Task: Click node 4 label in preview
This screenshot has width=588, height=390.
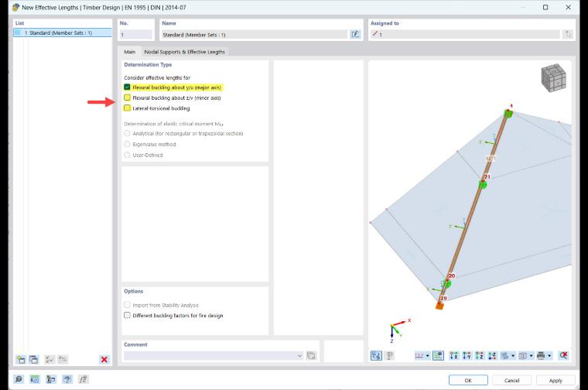Action: (511, 106)
